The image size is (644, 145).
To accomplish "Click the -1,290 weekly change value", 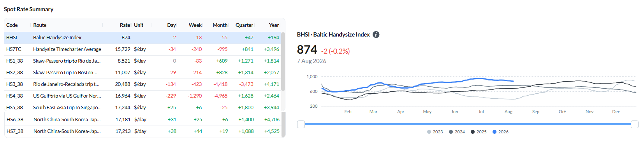I will (195, 96).
